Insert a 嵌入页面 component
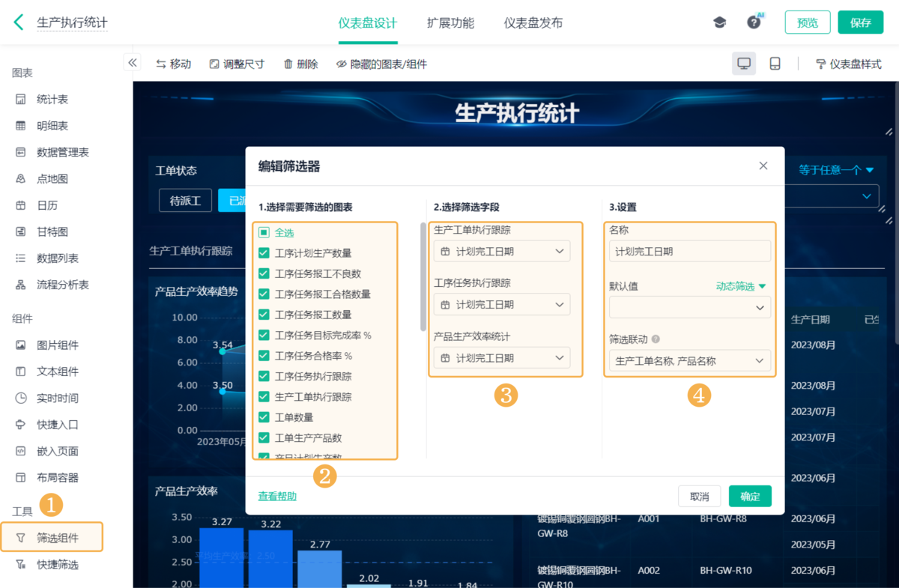Viewport: 899px width, 588px height. point(58,451)
